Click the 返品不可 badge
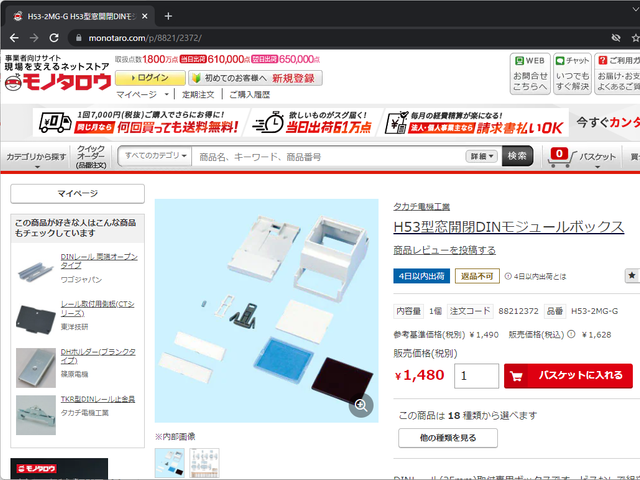The image size is (640, 480). 477,276
